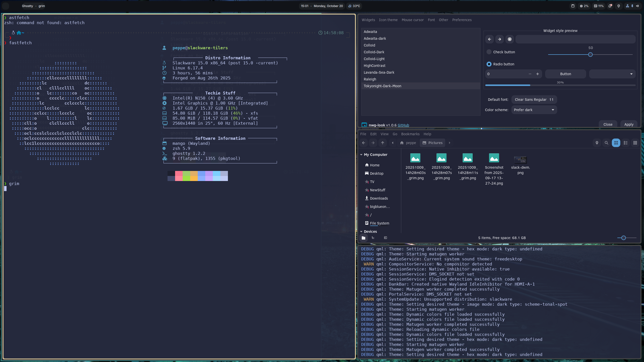
Task: Open the Icon theme tab
Action: [388, 20]
